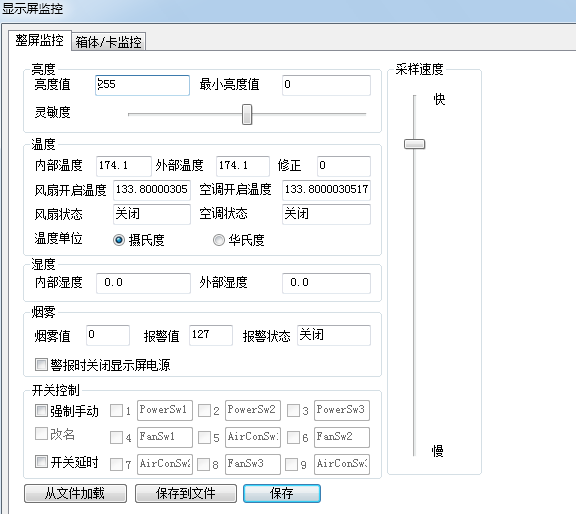Switch to the 箱体/卡监控 tab
This screenshot has height=514, width=576.
point(108,42)
